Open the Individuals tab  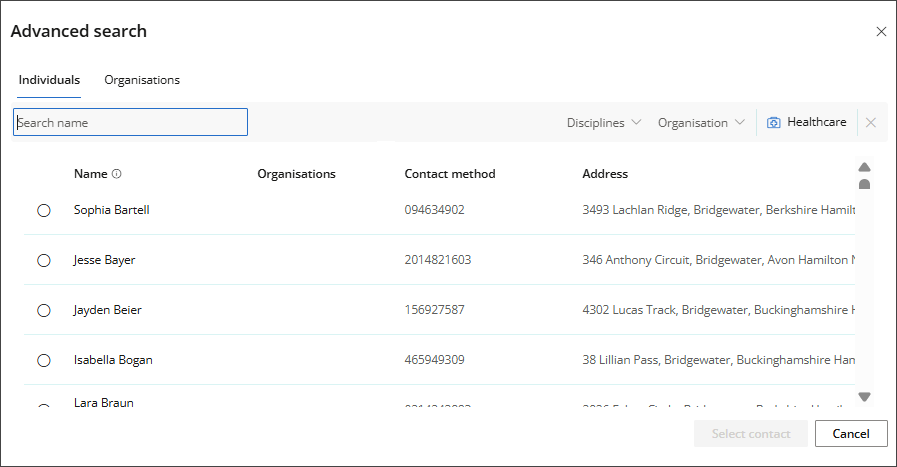pyautogui.click(x=49, y=80)
